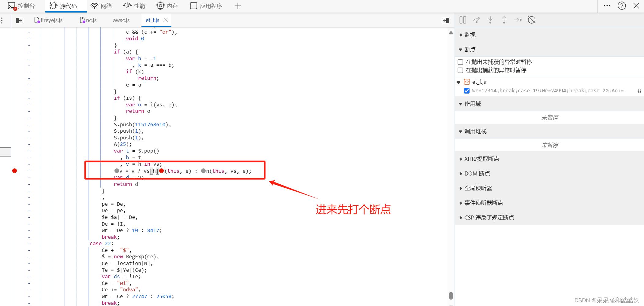Image resolution: width=644 pixels, height=306 pixels.
Task: Close the DevTools panel with X
Action: pos(636,6)
